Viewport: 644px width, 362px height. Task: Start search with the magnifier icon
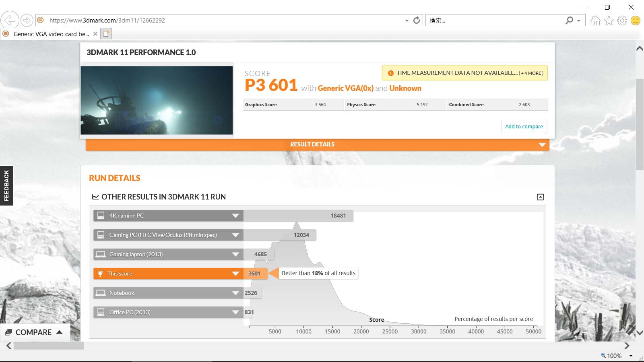pos(569,20)
